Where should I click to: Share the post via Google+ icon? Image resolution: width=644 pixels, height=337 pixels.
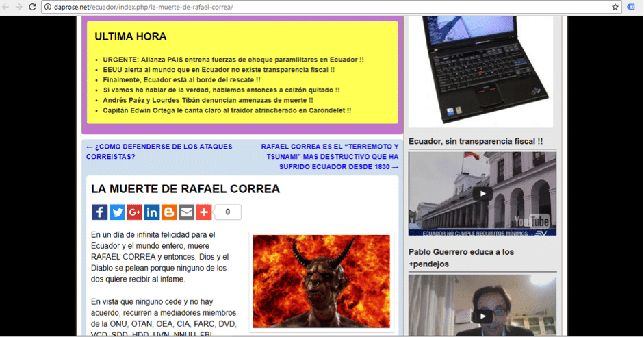click(x=134, y=212)
